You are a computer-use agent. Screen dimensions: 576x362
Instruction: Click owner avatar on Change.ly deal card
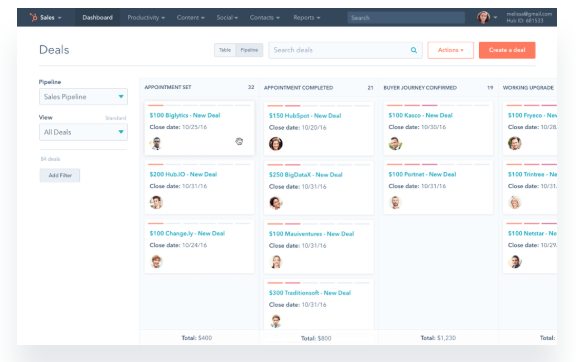coord(156,261)
